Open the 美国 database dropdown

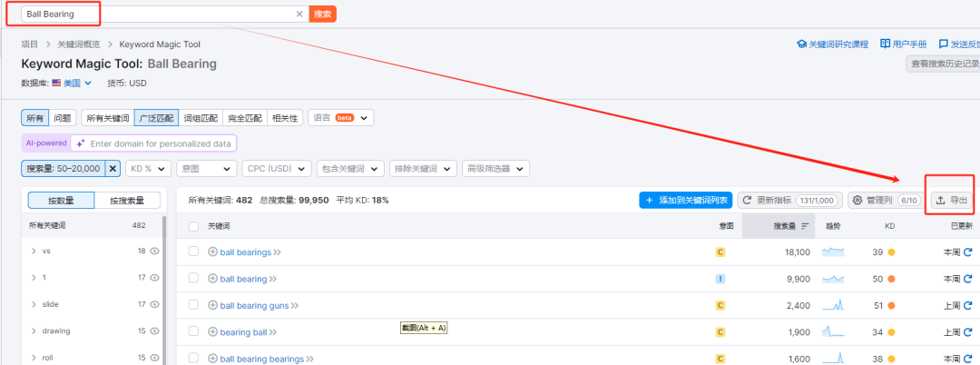72,83
